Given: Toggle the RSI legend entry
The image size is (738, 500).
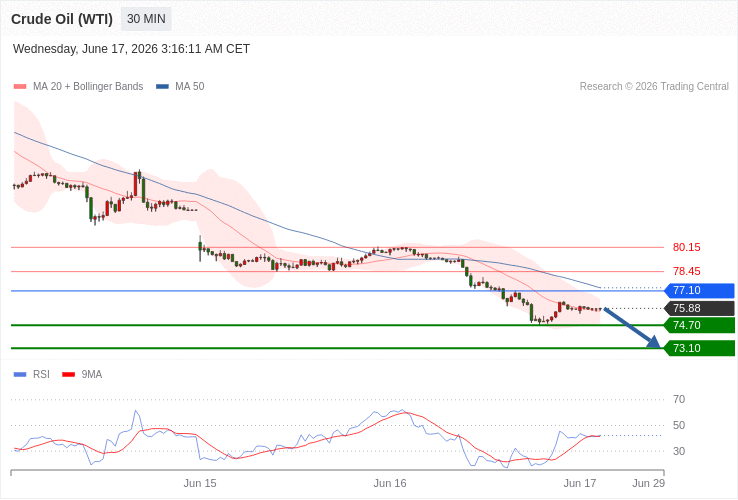Looking at the screenshot, I should point(32,375).
